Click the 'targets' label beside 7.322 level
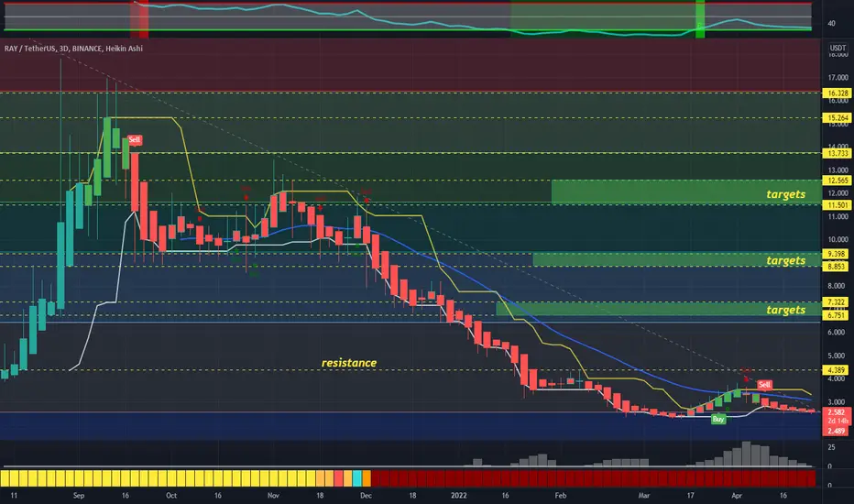Screen dimensions: 854x504 785,310
